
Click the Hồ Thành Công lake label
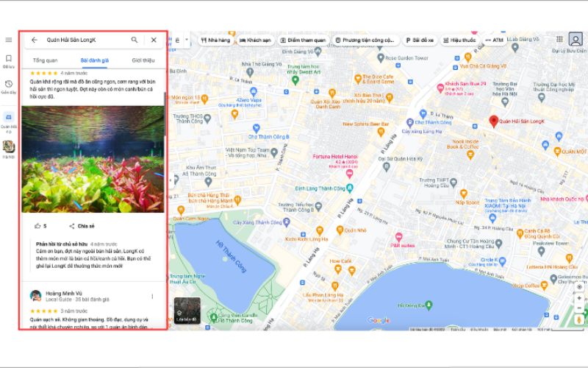232,256
